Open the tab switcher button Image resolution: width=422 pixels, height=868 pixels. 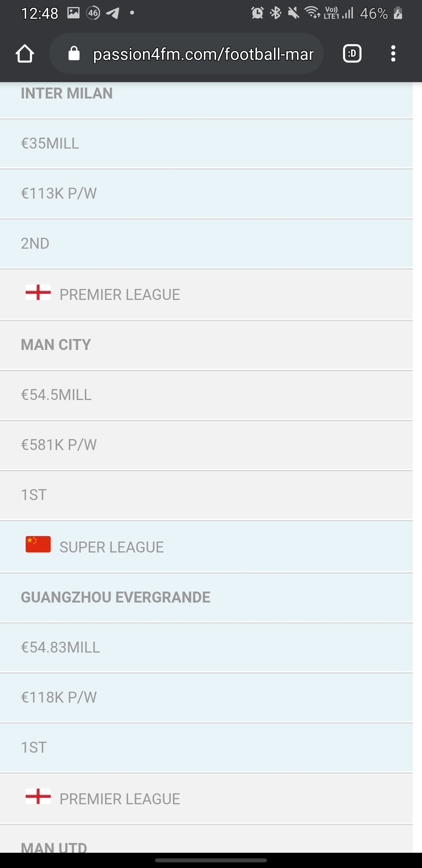click(352, 54)
